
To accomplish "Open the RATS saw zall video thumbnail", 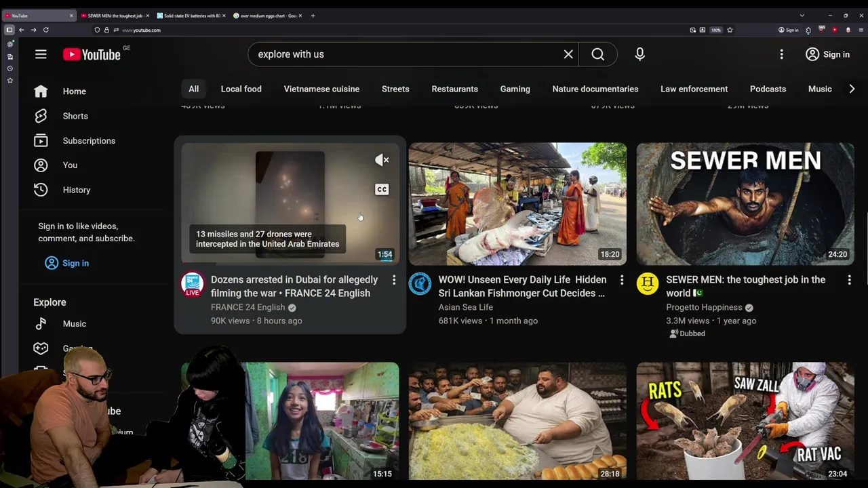I will coord(745,421).
